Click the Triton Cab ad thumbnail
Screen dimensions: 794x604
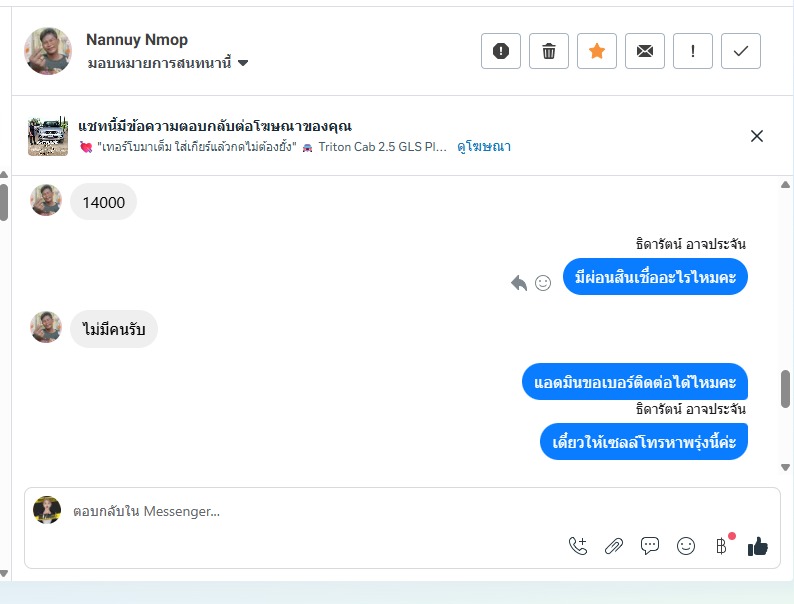pos(48,136)
